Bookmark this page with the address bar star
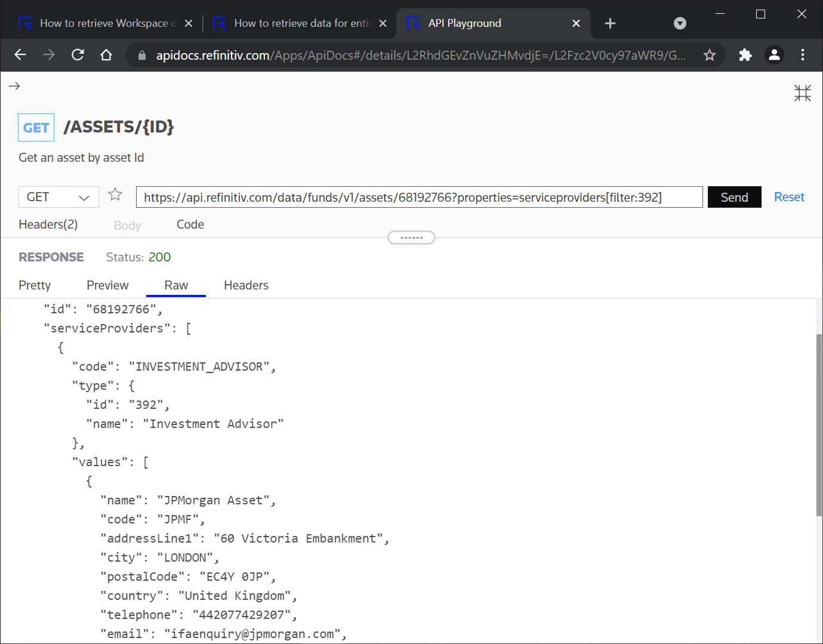The width and height of the screenshot is (823, 644). (709, 56)
